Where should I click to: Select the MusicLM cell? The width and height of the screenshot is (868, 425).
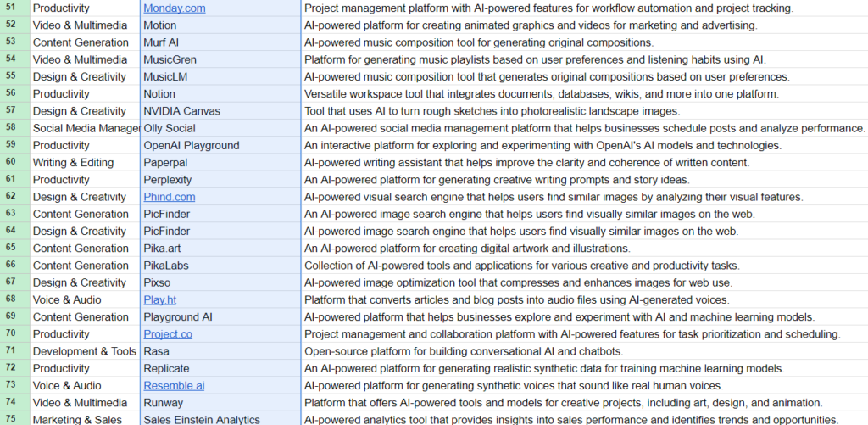221,77
